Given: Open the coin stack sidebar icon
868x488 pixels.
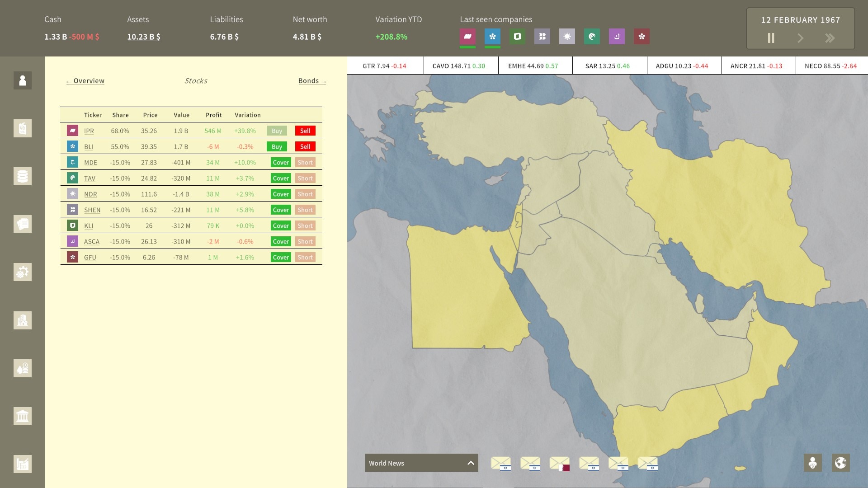Looking at the screenshot, I should (x=23, y=176).
